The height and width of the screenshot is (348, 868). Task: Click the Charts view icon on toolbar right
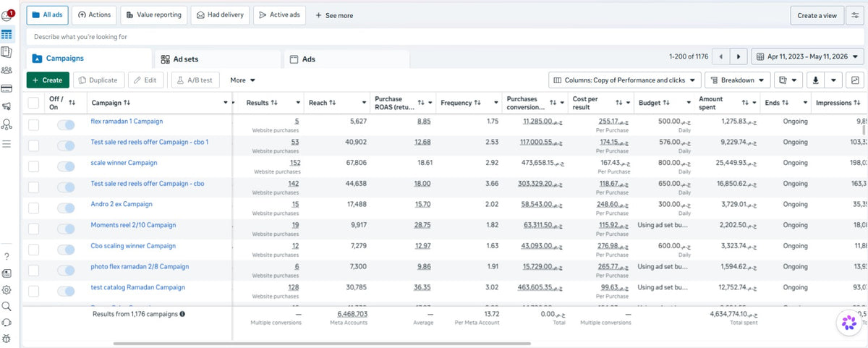pyautogui.click(x=855, y=80)
